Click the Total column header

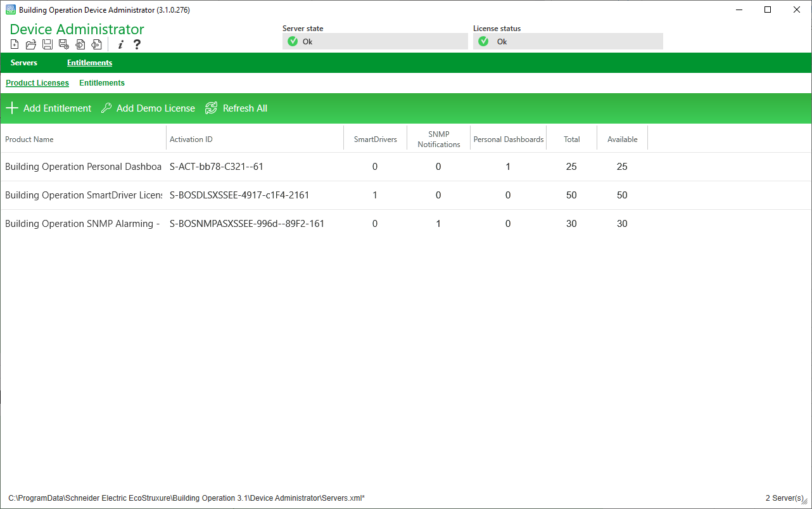(572, 139)
